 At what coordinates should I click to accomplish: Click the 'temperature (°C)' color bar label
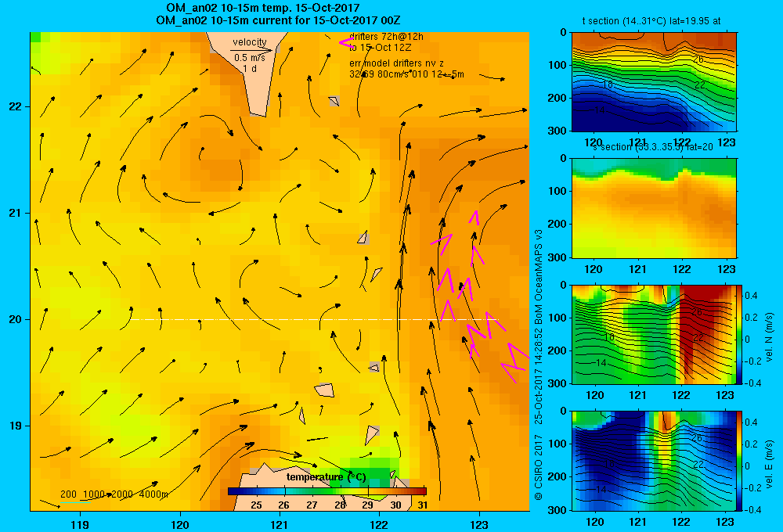tap(326, 477)
